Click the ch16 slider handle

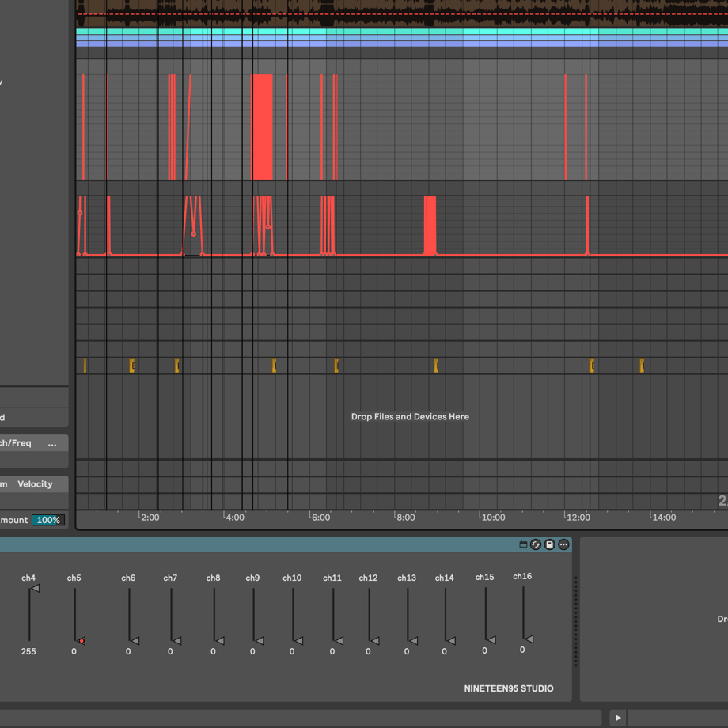(529, 639)
